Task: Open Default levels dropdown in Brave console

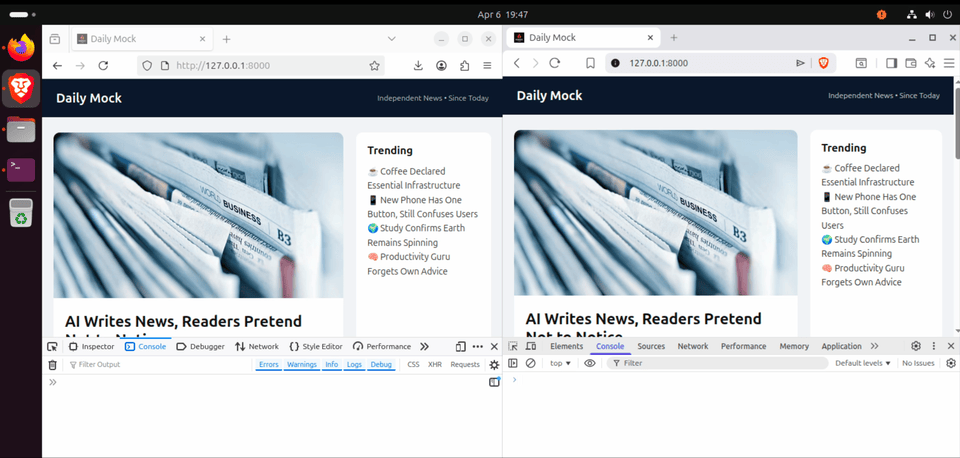Action: tap(862, 363)
